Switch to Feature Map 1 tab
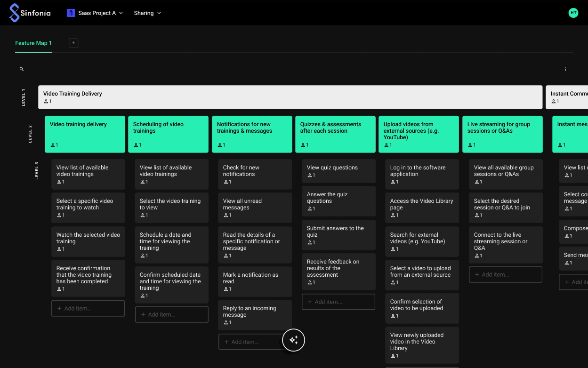Viewport: 588px width, 368px height. tap(33, 43)
